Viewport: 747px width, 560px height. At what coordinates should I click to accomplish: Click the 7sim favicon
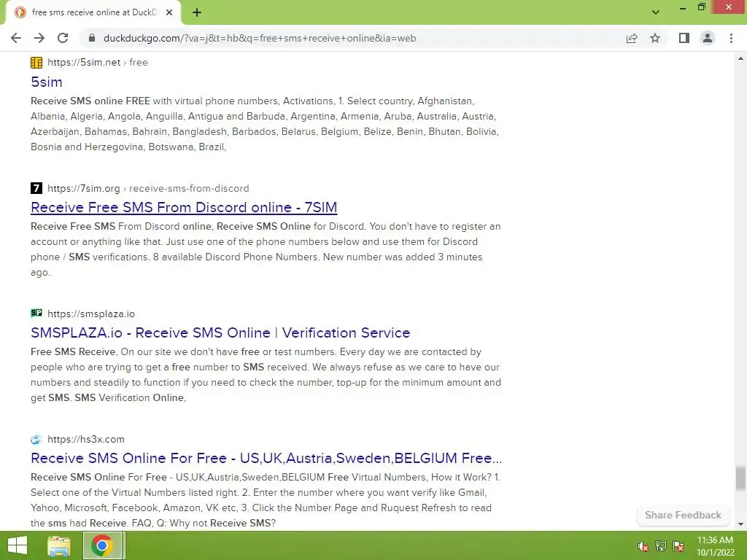tap(36, 188)
